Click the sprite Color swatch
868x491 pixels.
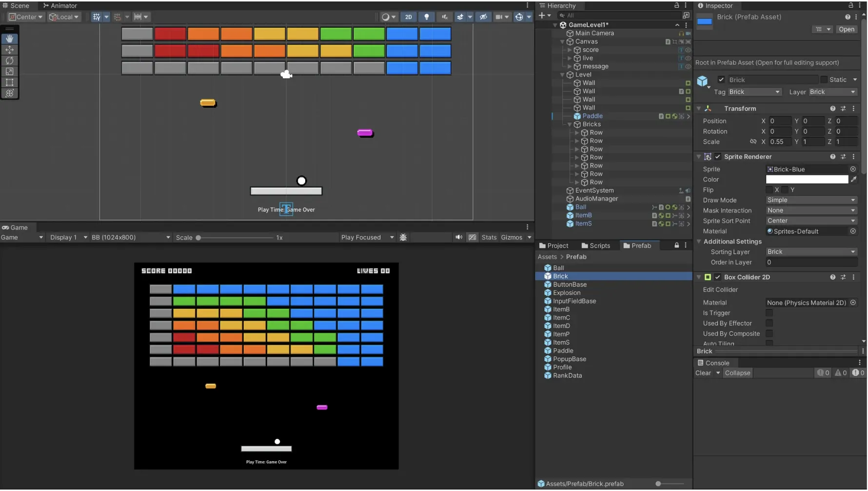click(807, 180)
